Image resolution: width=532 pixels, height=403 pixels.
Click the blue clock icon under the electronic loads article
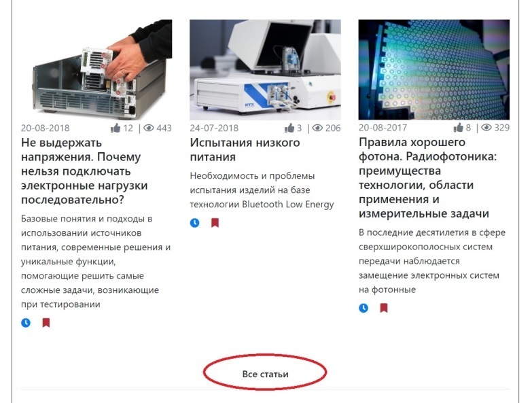click(x=26, y=323)
